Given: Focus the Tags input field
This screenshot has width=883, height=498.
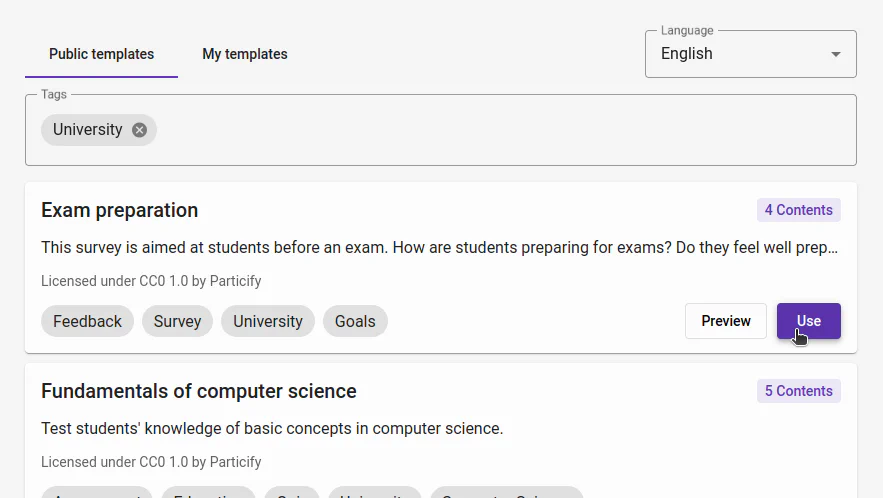Looking at the screenshot, I should click(500, 130).
